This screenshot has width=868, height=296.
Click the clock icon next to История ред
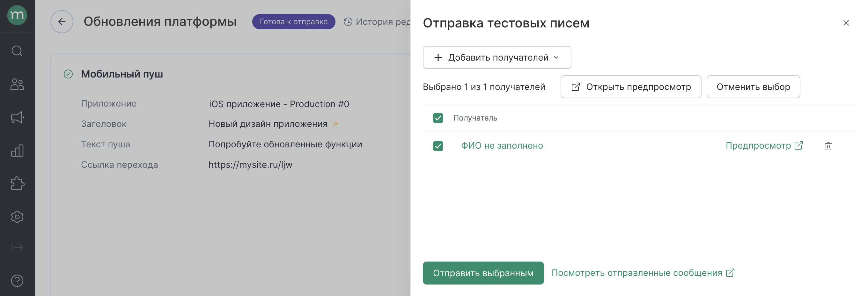click(348, 22)
